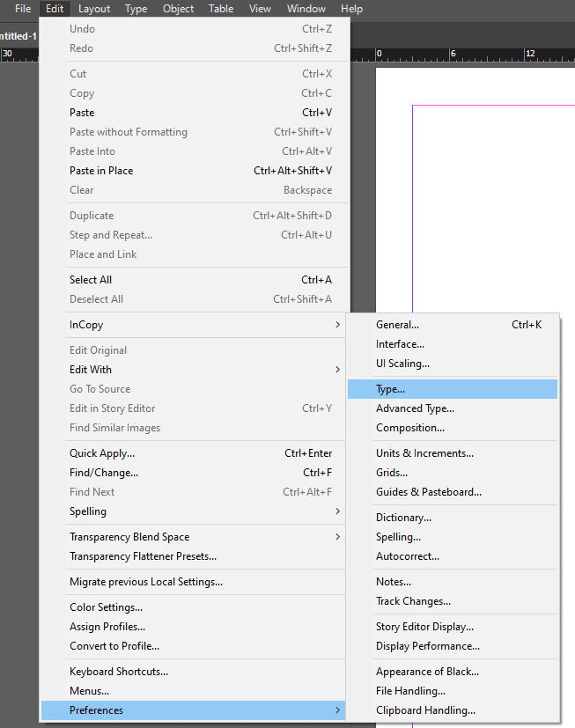575x728 pixels.
Task: Open Grids preferences
Action: (453, 473)
